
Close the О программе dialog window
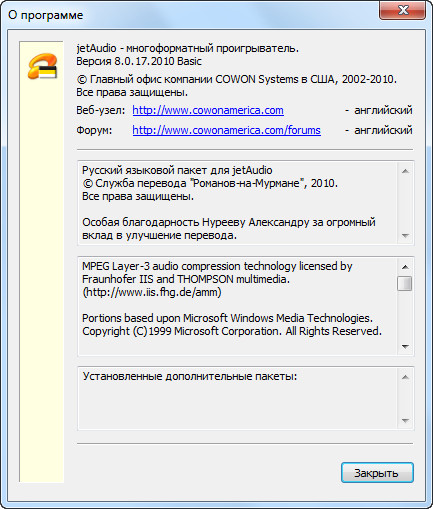coord(402,10)
